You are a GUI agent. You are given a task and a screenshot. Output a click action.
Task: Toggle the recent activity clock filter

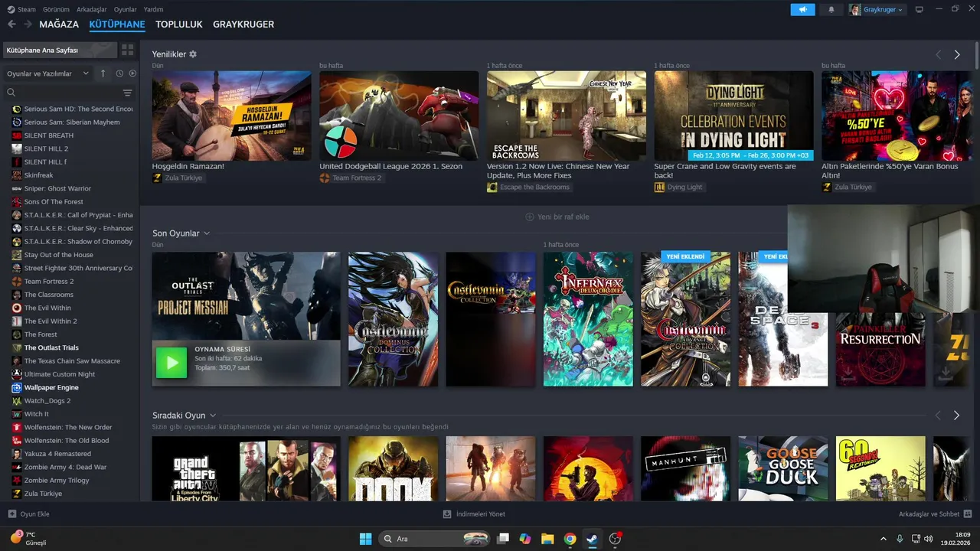click(x=119, y=73)
